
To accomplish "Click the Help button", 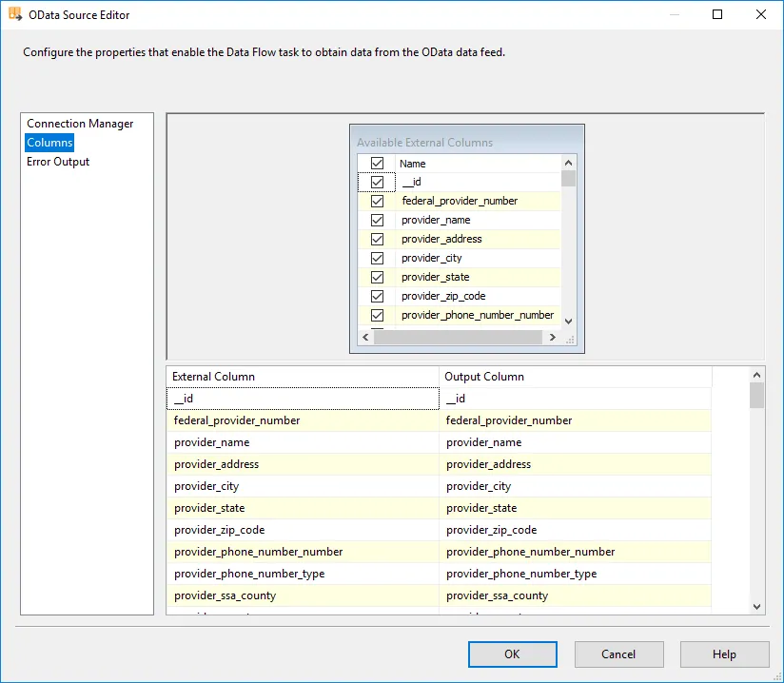I will click(x=724, y=654).
